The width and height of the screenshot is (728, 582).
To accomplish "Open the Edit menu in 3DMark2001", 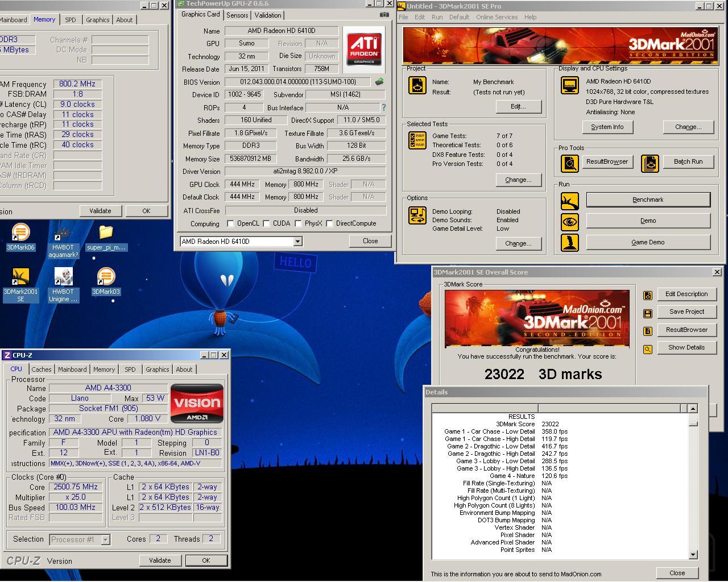I will 420,17.
